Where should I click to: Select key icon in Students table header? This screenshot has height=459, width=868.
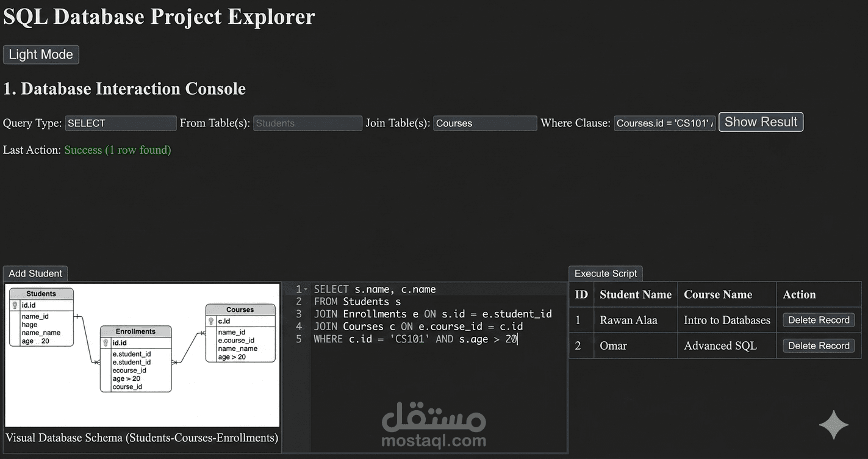pos(15,305)
